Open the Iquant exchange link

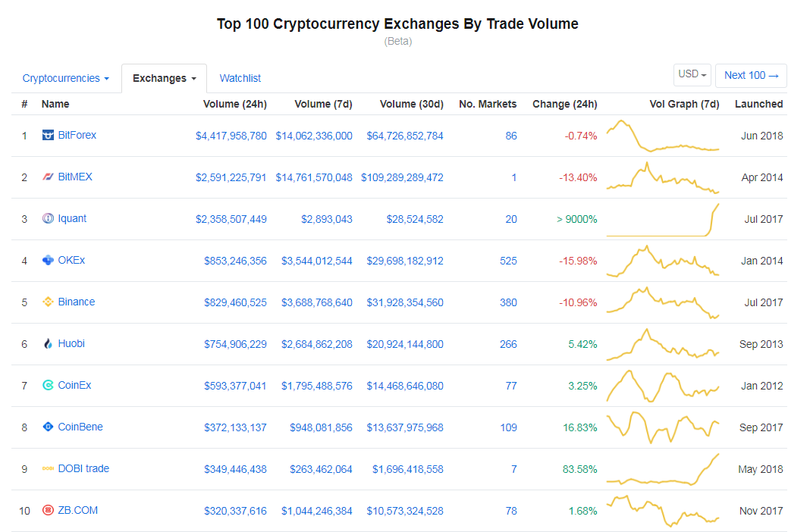pos(72,218)
